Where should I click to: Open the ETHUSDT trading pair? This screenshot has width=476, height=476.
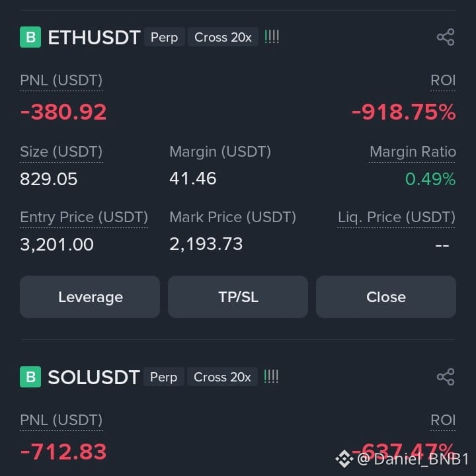[x=94, y=38]
